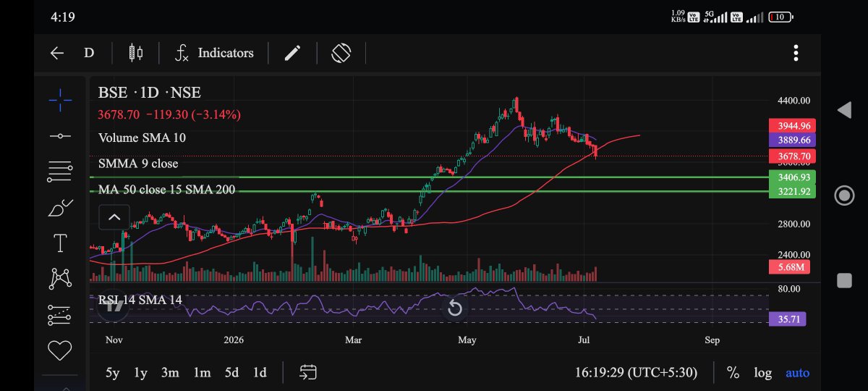Viewport: 868px width, 391px height.
Task: Open the Indicators menu
Action: [214, 53]
